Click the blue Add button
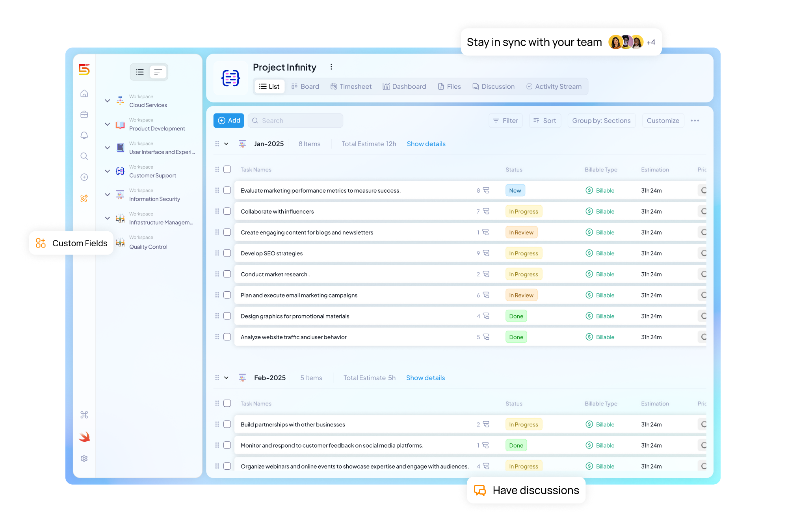Viewport: 786px width, 532px height. tap(229, 121)
